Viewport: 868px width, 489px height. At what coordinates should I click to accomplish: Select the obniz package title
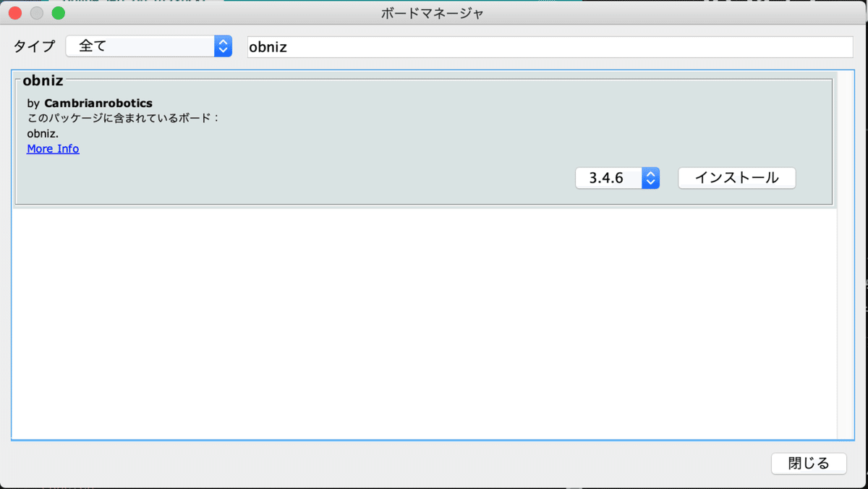[x=43, y=80]
